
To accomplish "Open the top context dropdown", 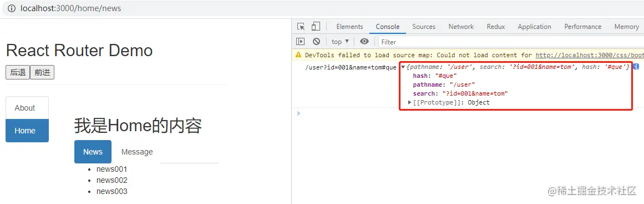I will tap(341, 42).
